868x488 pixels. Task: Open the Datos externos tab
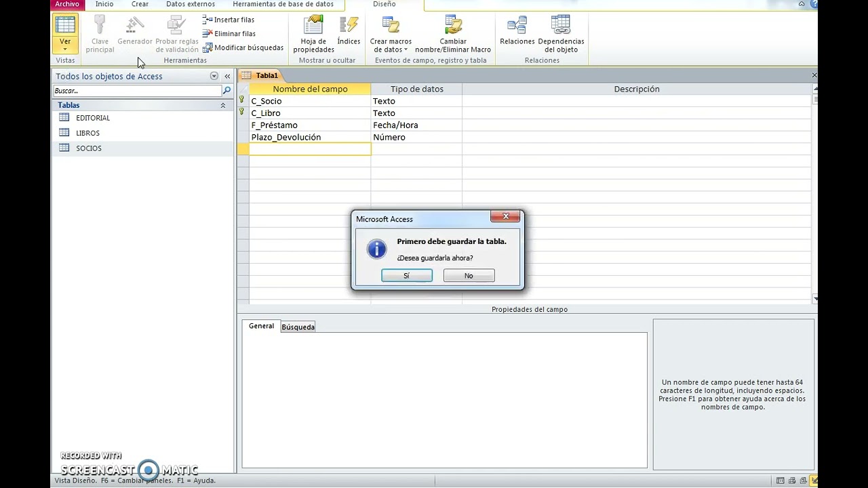[x=191, y=4]
